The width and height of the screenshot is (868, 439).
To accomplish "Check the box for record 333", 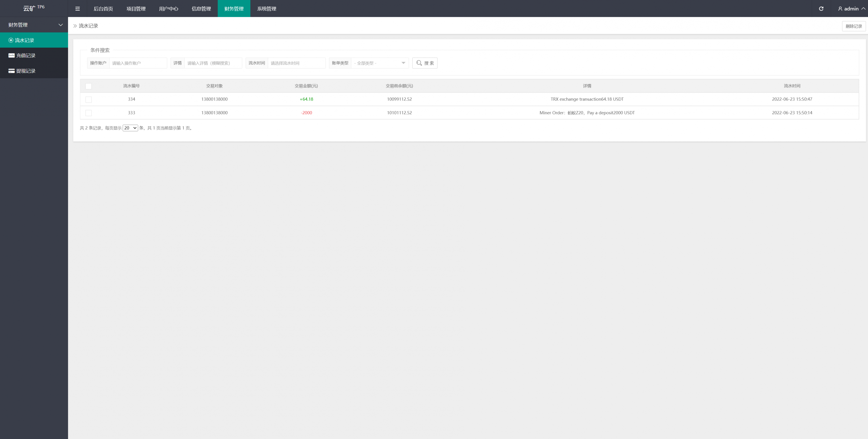I will tap(89, 113).
